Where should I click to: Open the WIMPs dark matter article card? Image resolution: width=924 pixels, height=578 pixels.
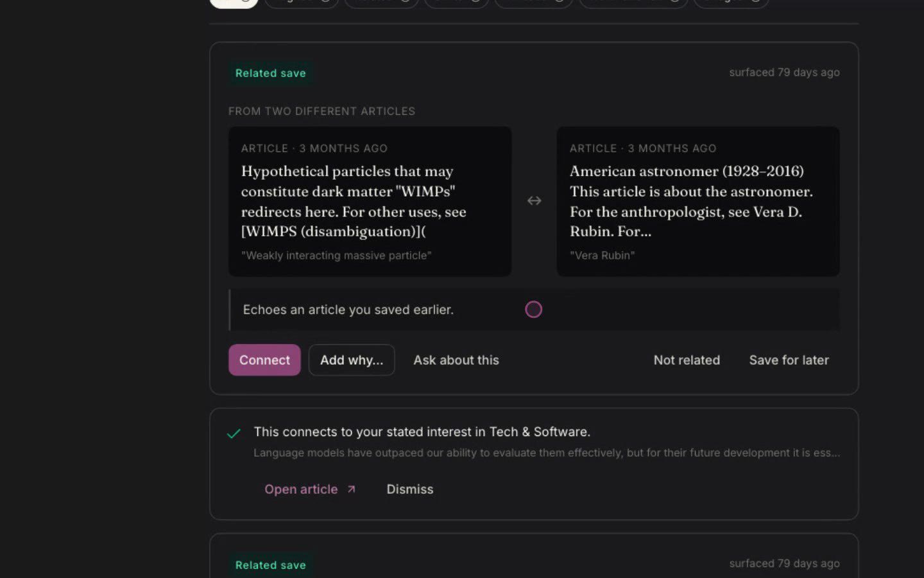(370, 202)
